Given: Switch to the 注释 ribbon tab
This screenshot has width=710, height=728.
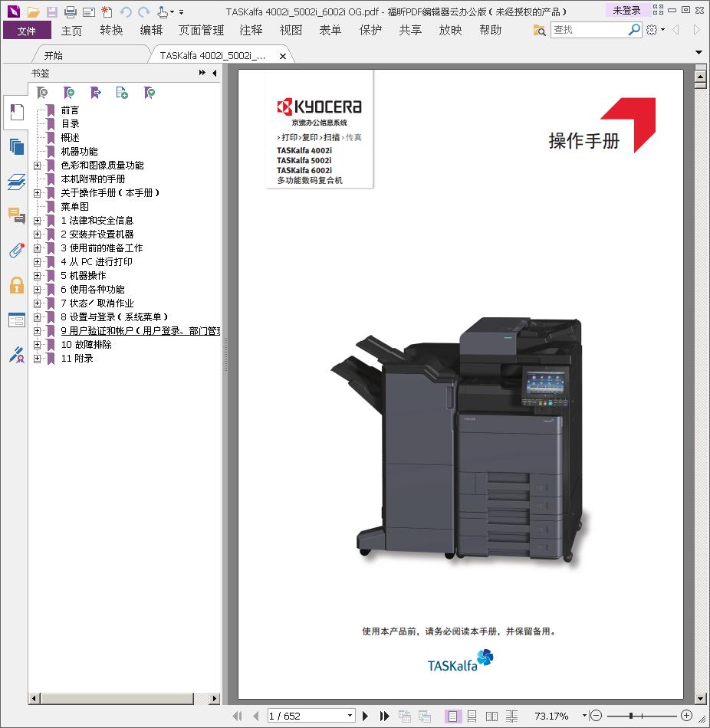Looking at the screenshot, I should coord(251,31).
